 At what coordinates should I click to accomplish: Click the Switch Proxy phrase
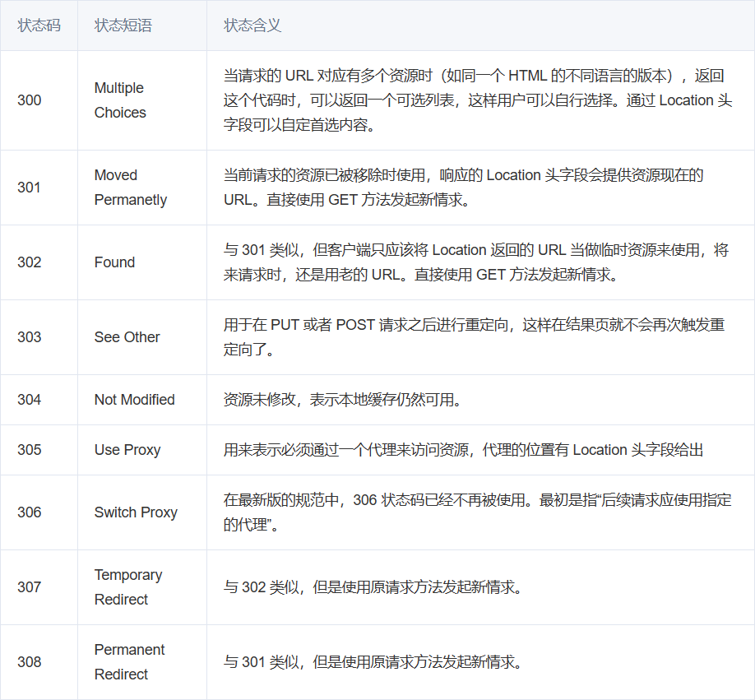pyautogui.click(x=136, y=512)
